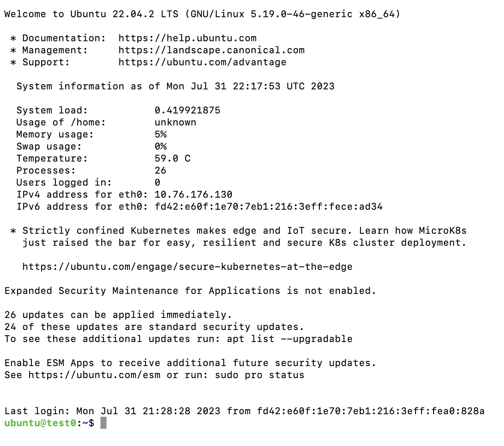Follow the secure-kubernetes-at-the-edge URL

[x=187, y=267]
